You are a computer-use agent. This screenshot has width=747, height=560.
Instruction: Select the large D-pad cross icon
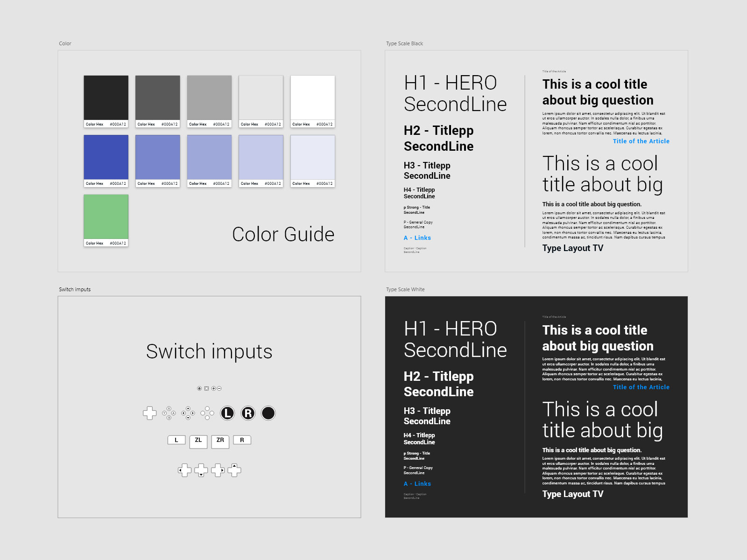(x=149, y=413)
